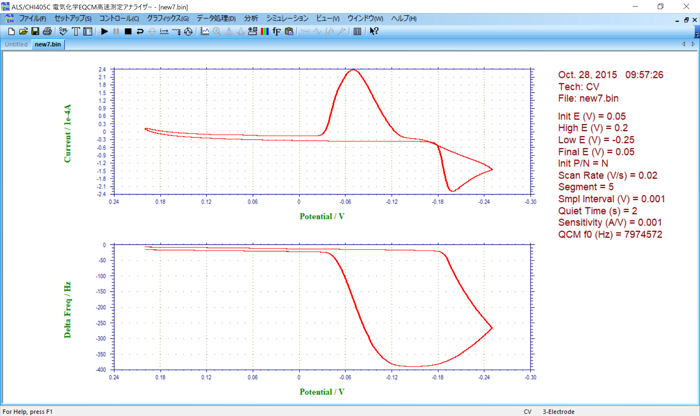700x416 pixels.
Task: Switch to the Untitled document tab
Action: pyautogui.click(x=16, y=44)
